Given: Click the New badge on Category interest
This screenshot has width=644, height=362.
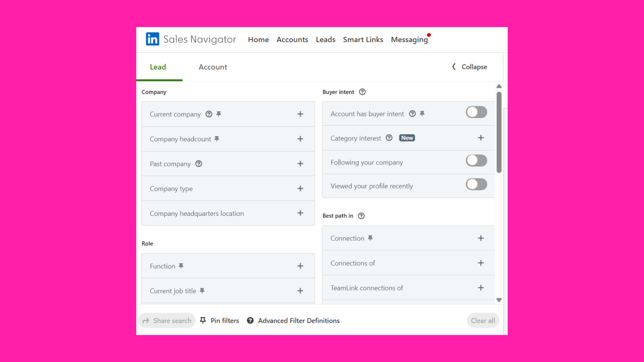Looking at the screenshot, I should pyautogui.click(x=407, y=138).
